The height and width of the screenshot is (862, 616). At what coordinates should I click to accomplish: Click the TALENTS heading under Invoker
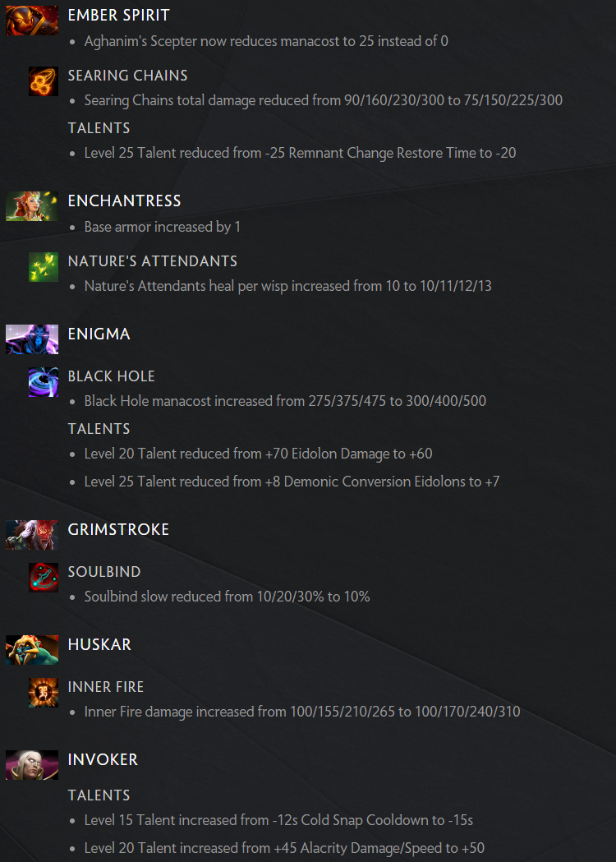pyautogui.click(x=99, y=795)
